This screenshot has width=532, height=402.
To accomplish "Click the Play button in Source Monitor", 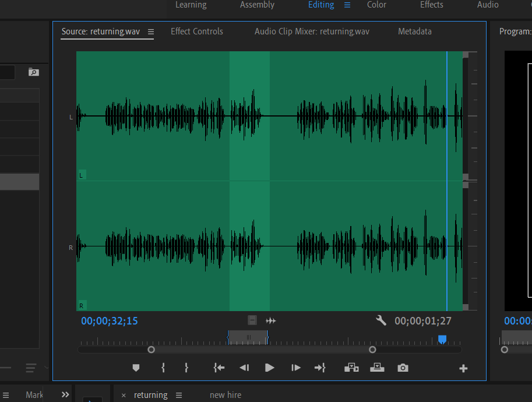I will tap(269, 368).
